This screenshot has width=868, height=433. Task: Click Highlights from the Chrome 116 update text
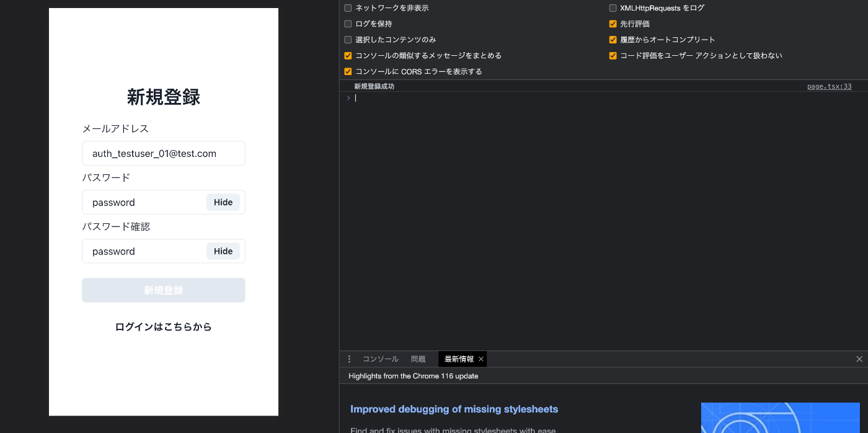[414, 376]
